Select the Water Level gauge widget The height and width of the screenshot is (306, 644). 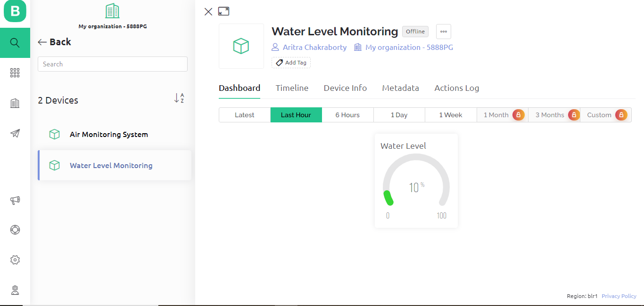416,180
